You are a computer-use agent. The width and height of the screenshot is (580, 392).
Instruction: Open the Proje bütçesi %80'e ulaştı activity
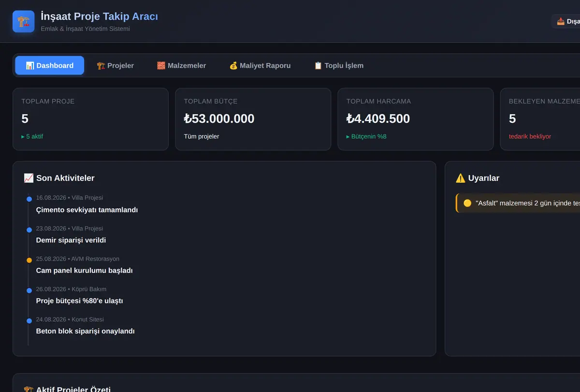[80, 301]
